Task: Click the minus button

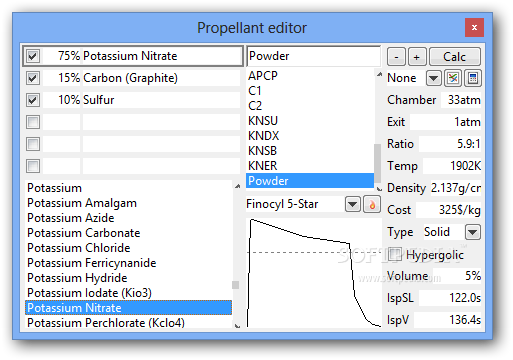Action: point(396,57)
